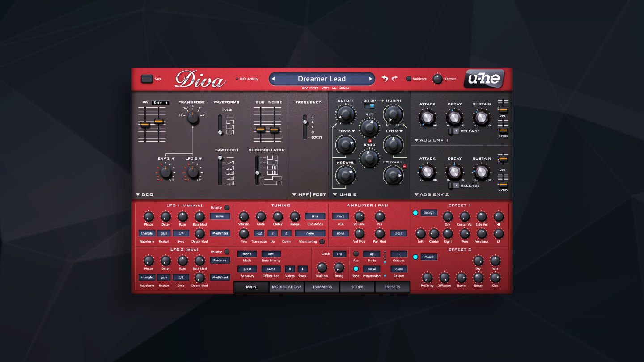
Task: Click the amplifier Volume knob
Action: (x=360, y=217)
